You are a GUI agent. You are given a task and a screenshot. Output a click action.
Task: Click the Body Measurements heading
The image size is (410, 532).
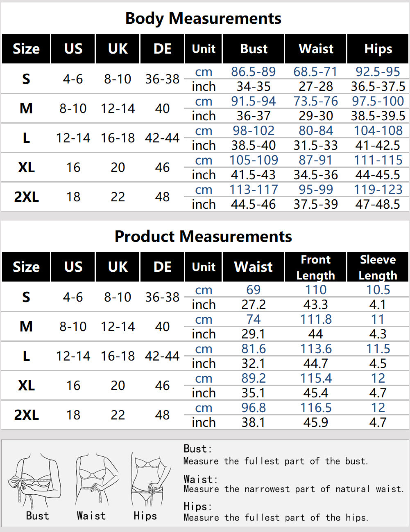pos(203,18)
